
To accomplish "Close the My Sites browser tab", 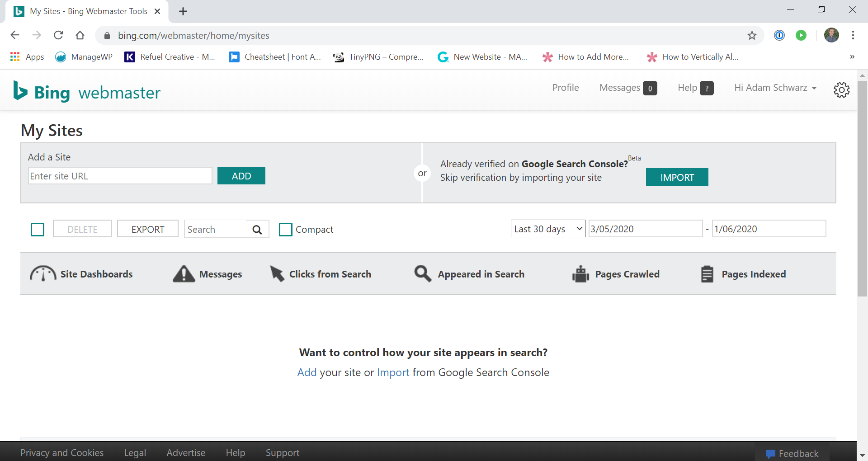I will 157,11.
